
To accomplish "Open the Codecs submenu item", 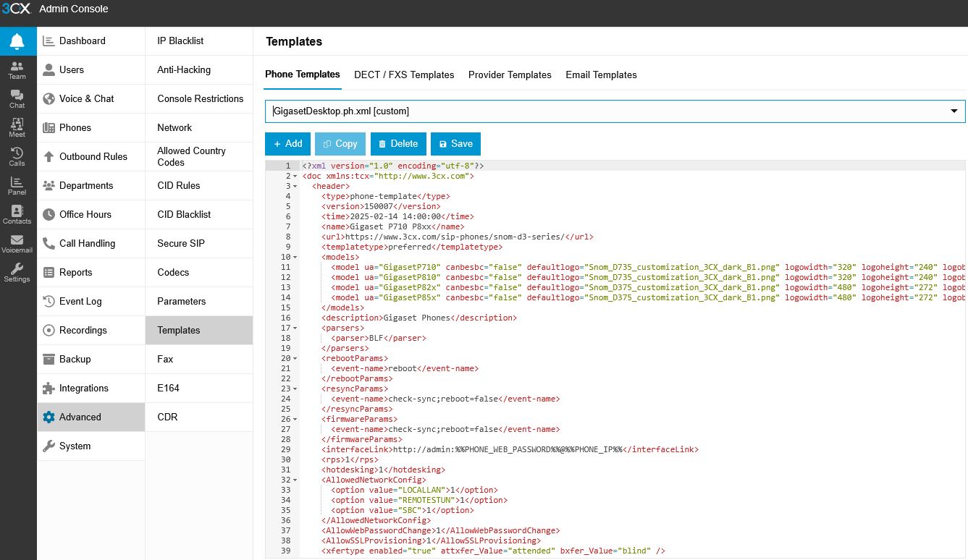I will click(199, 273).
